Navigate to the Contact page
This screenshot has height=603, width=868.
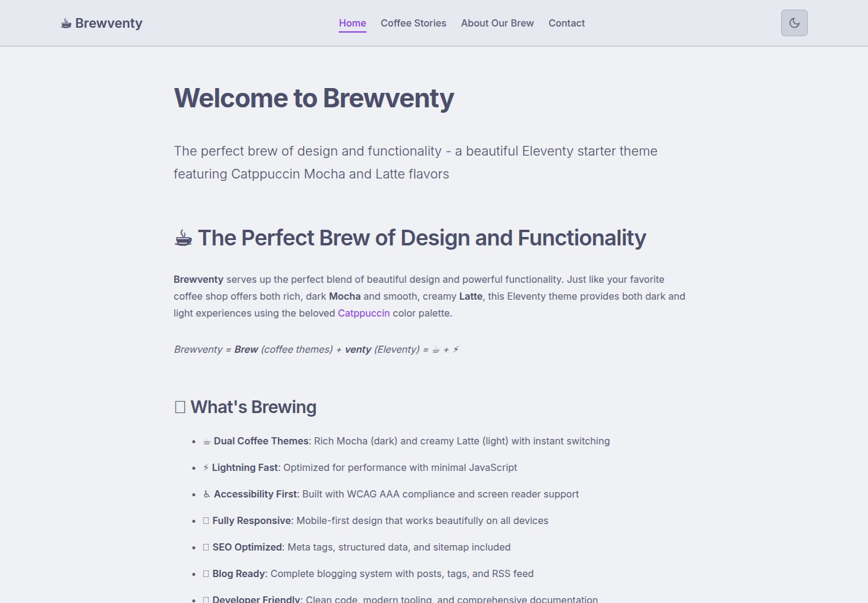tap(567, 23)
